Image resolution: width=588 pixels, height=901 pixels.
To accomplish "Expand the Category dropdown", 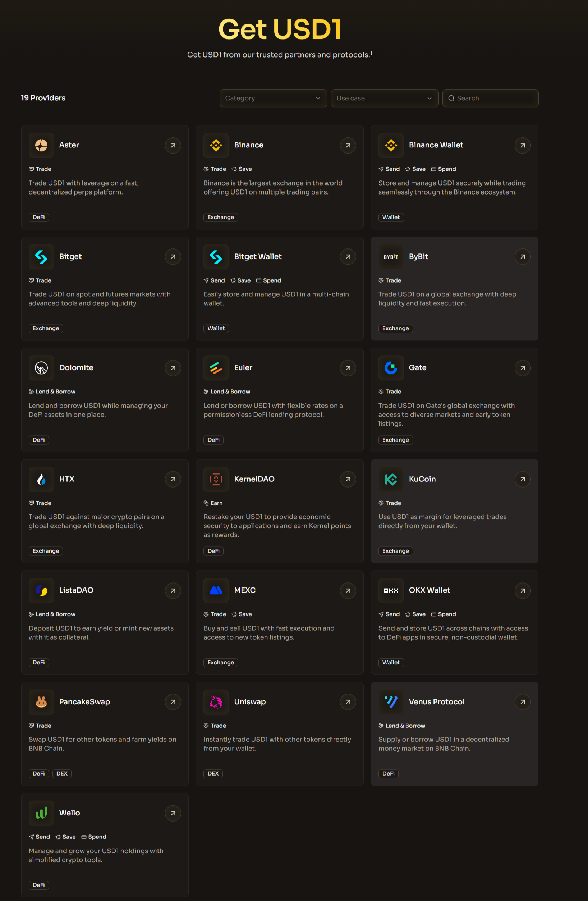I will pyautogui.click(x=273, y=98).
